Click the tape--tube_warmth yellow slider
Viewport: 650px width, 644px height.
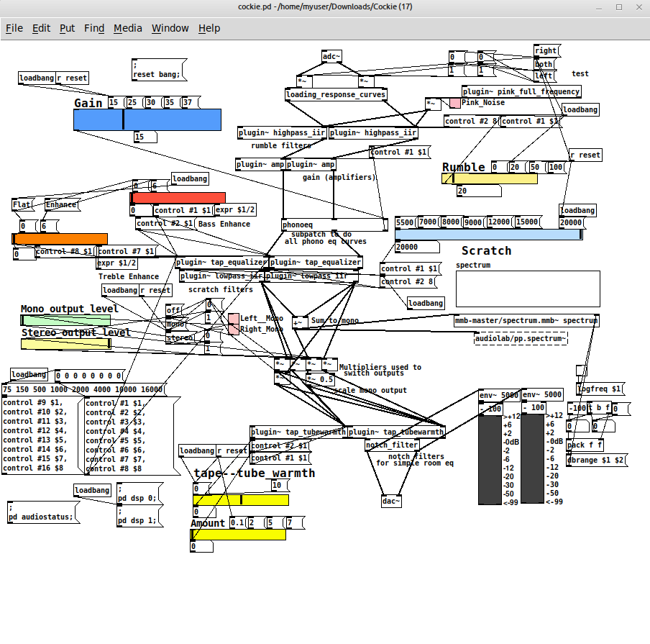click(241, 500)
